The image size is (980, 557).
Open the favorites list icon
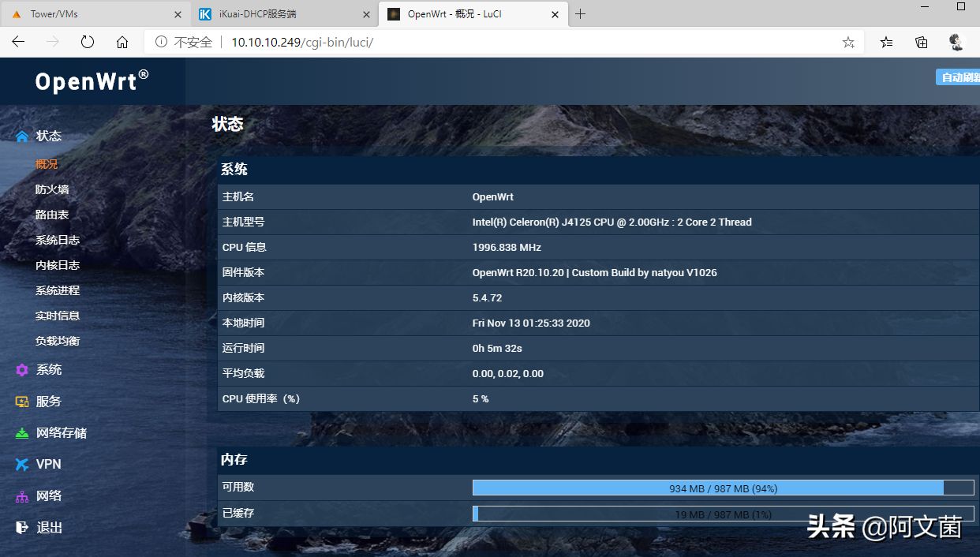point(887,42)
